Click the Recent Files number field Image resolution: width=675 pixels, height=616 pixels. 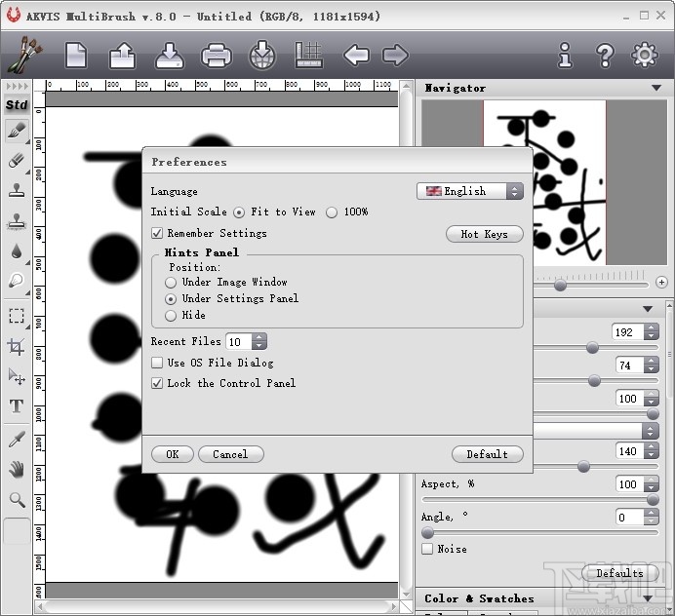(239, 341)
